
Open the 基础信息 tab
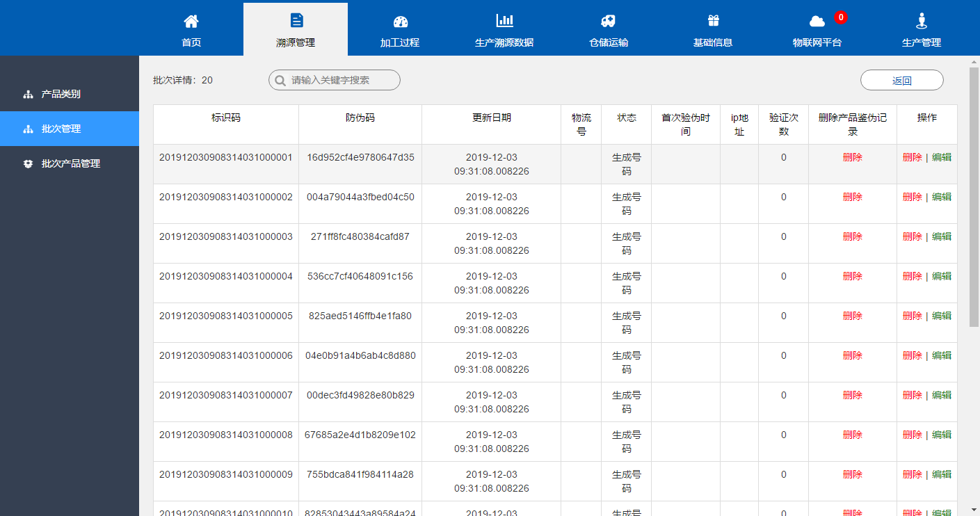point(713,42)
